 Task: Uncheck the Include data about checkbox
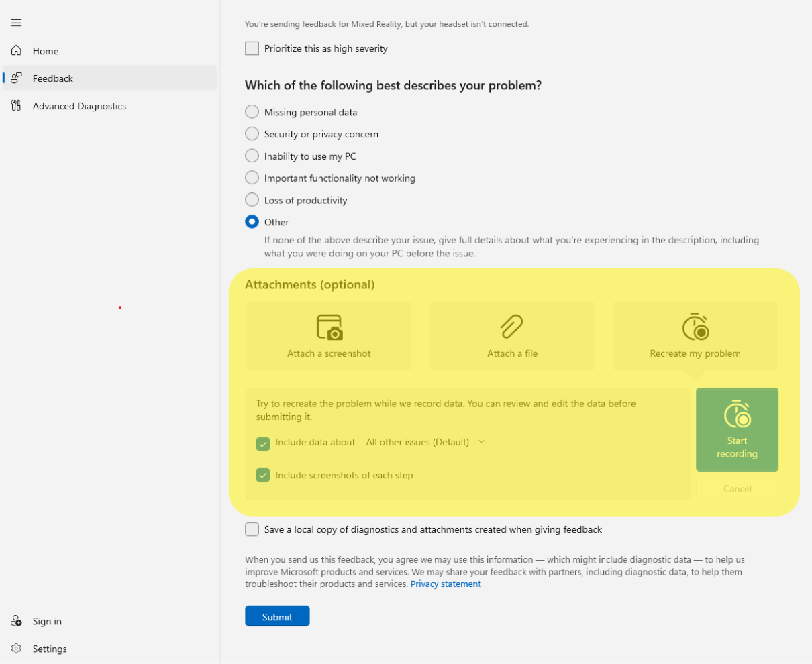tap(263, 443)
